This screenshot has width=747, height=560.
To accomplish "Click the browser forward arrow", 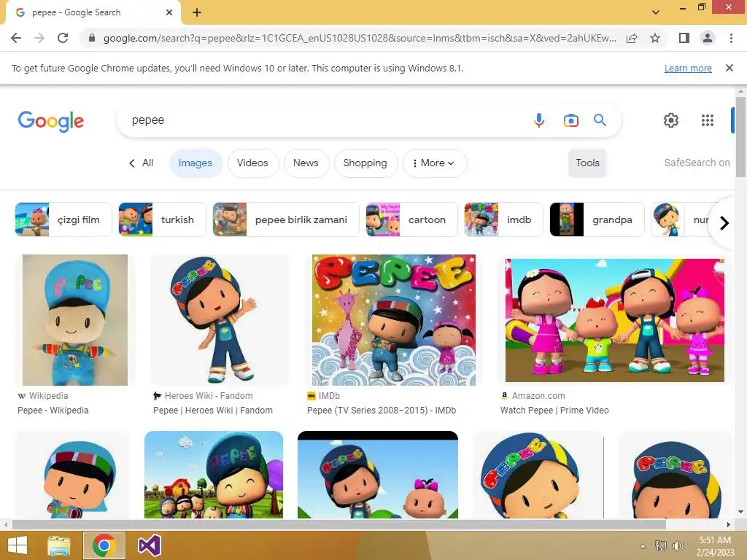I will pos(39,38).
